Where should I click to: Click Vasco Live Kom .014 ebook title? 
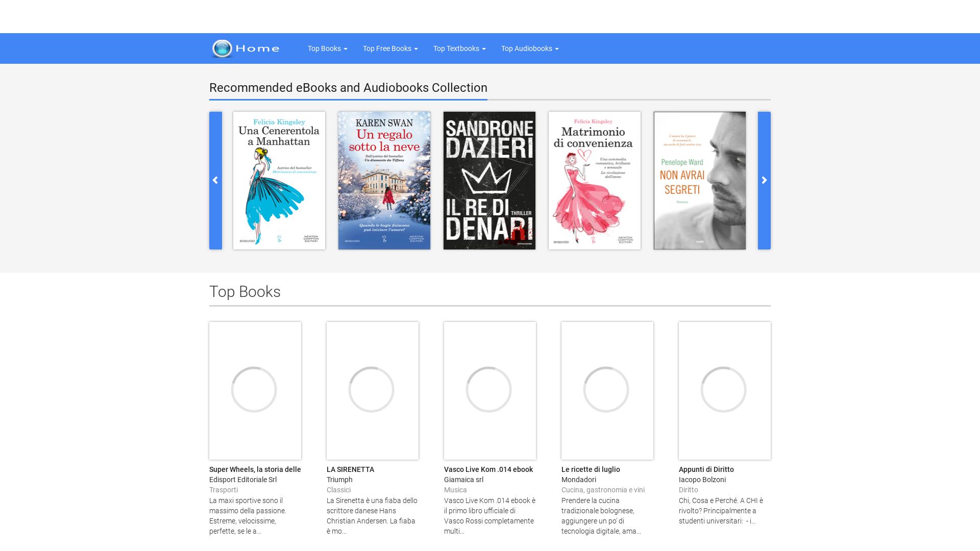tap(488, 469)
